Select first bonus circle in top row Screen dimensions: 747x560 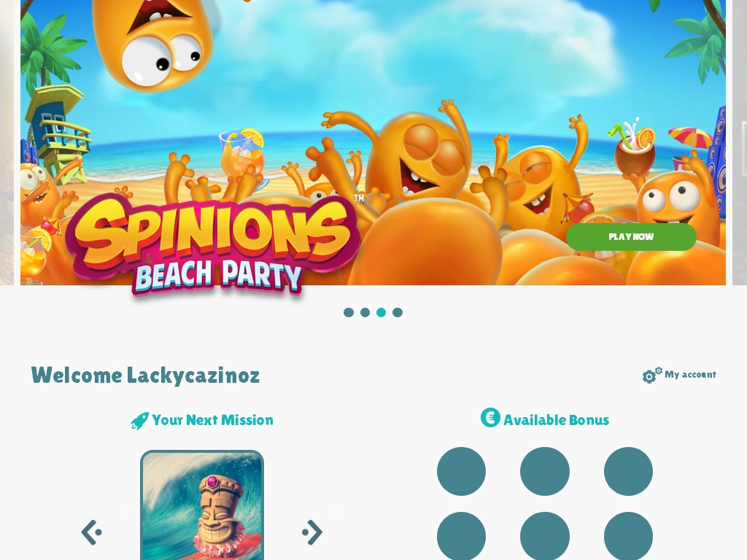pyautogui.click(x=461, y=472)
